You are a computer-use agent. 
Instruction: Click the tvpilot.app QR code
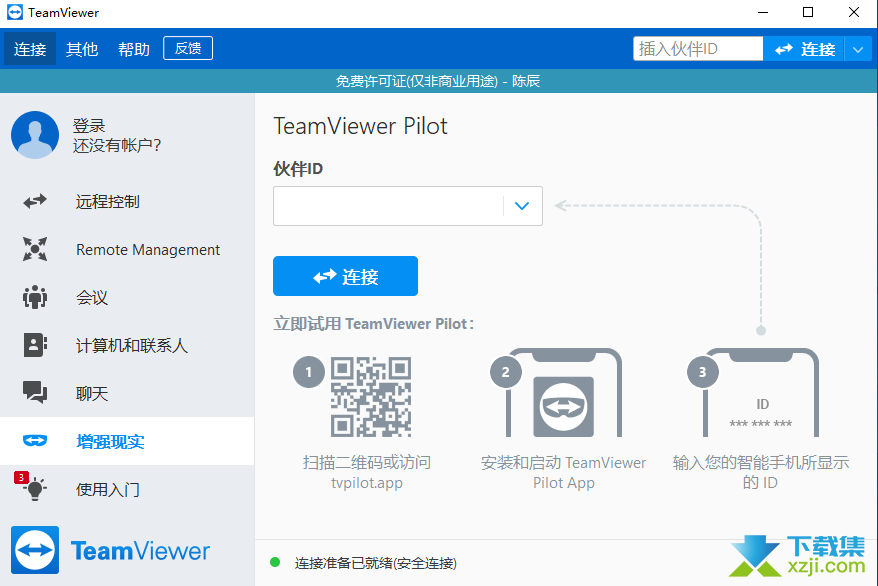(x=371, y=396)
